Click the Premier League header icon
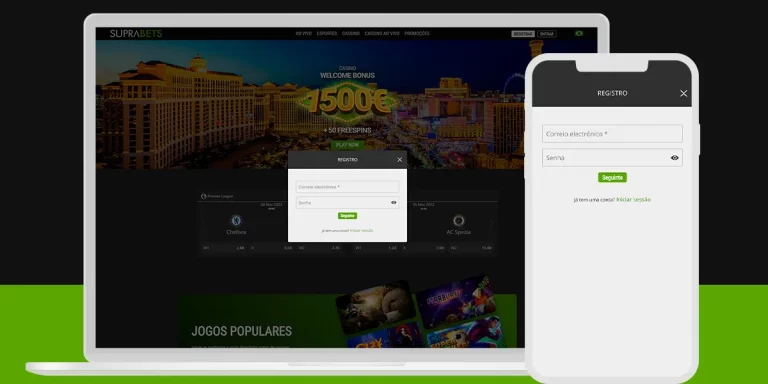The width and height of the screenshot is (768, 384). pos(203,196)
